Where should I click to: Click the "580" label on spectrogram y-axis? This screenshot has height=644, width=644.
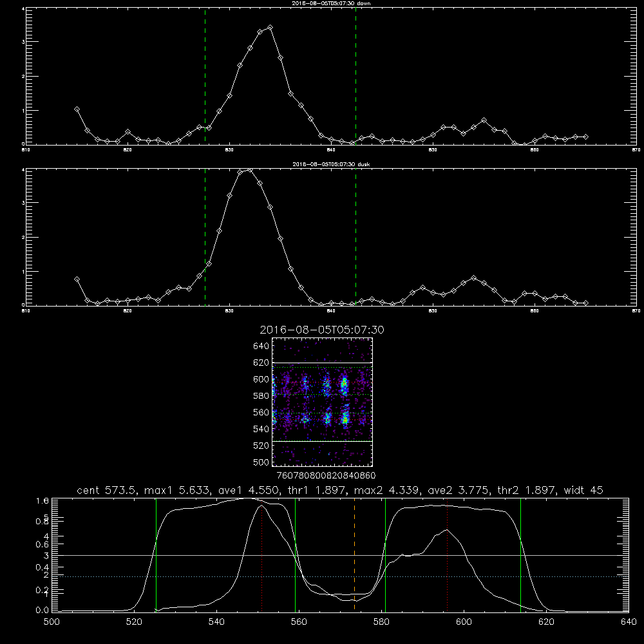[261, 396]
